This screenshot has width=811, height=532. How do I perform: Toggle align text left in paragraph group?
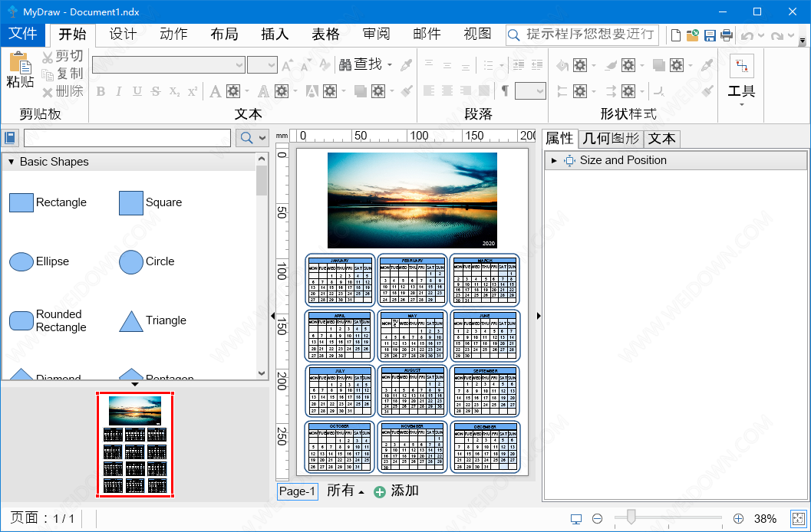(429, 91)
